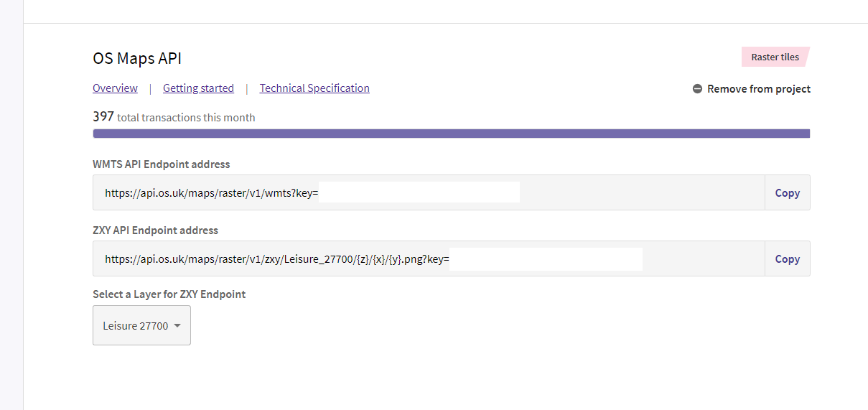Screen dimensions: 868x410
Task: Click the Raster tiles tag
Action: coord(775,57)
